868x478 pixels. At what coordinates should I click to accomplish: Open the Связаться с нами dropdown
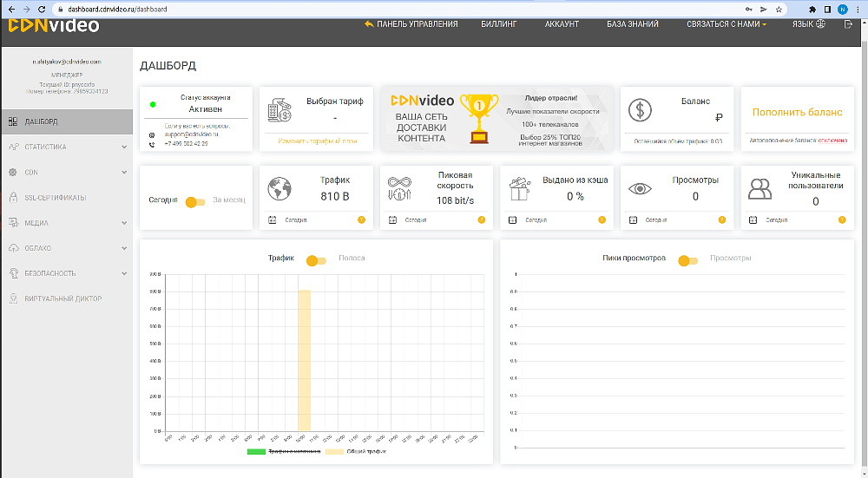coord(727,24)
